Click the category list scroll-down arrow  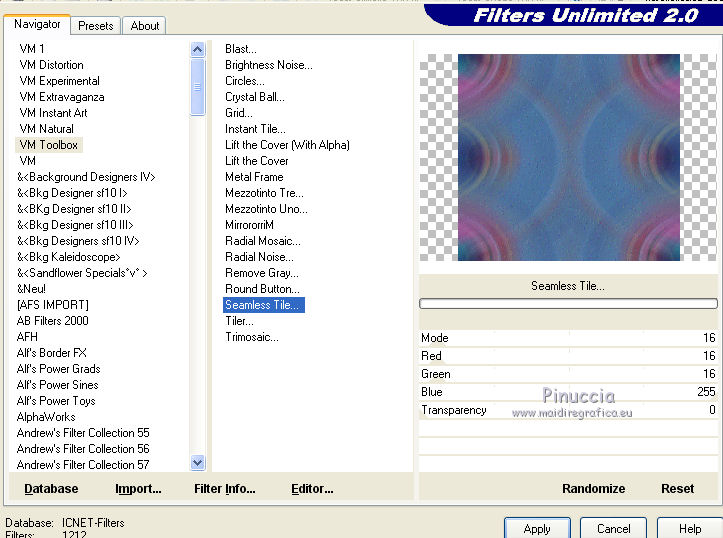pos(197,462)
